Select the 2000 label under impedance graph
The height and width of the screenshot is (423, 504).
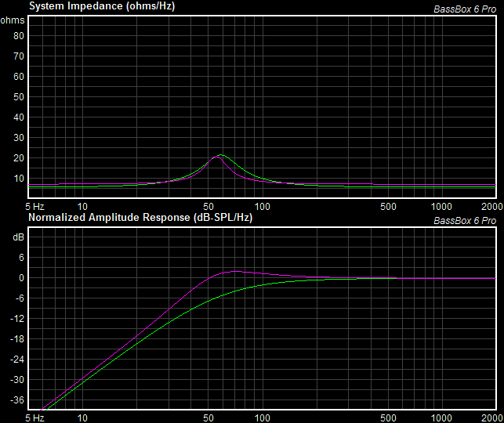tap(492, 207)
